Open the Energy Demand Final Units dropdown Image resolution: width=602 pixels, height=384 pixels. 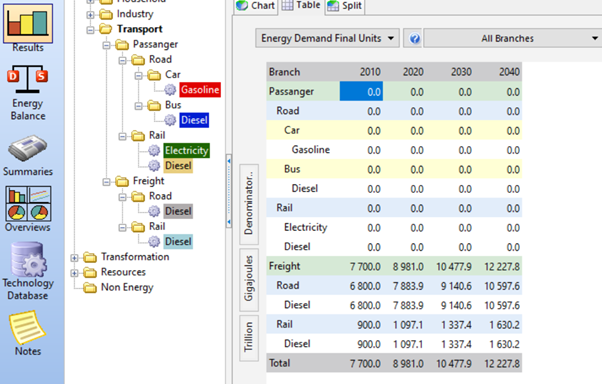pyautogui.click(x=327, y=38)
